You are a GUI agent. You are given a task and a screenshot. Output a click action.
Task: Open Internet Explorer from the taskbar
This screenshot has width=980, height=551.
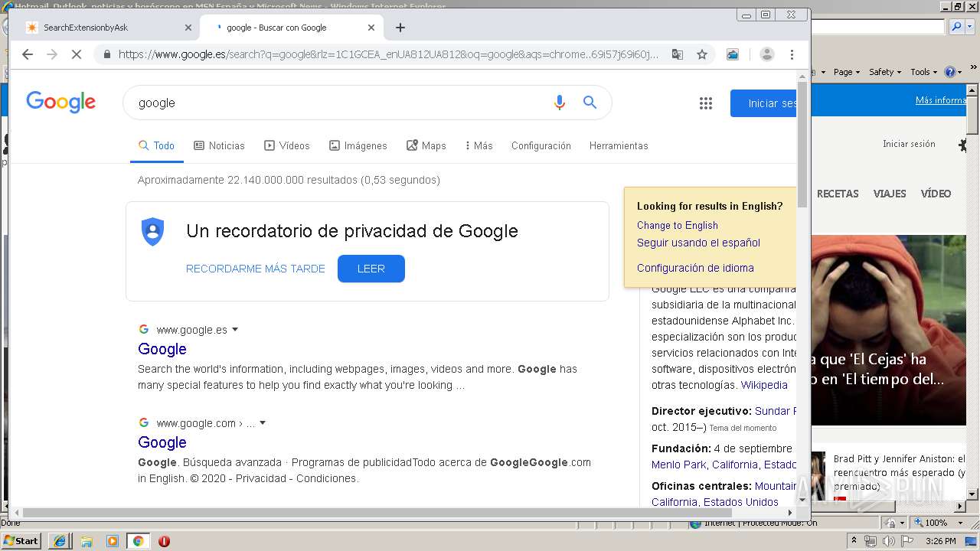point(60,541)
